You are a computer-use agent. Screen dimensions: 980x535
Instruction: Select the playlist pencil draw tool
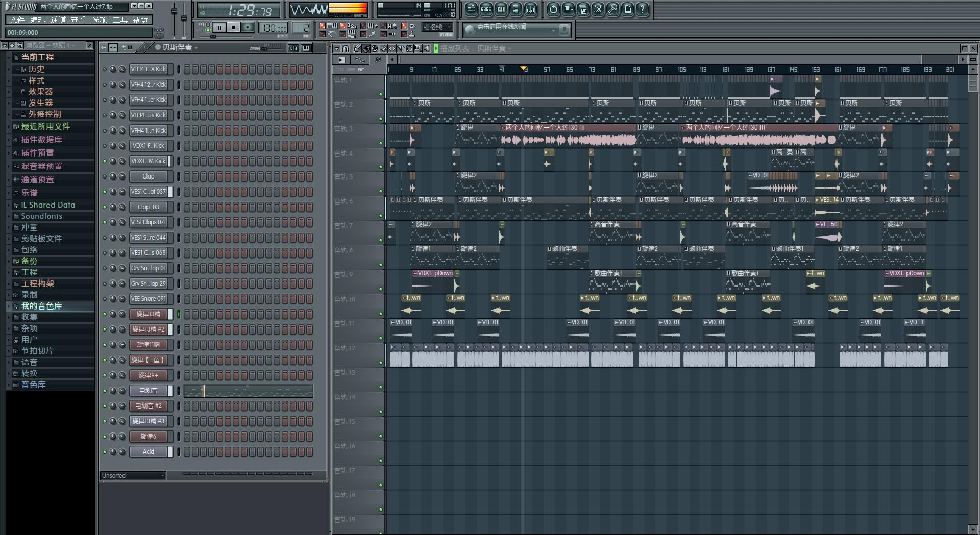(358, 48)
